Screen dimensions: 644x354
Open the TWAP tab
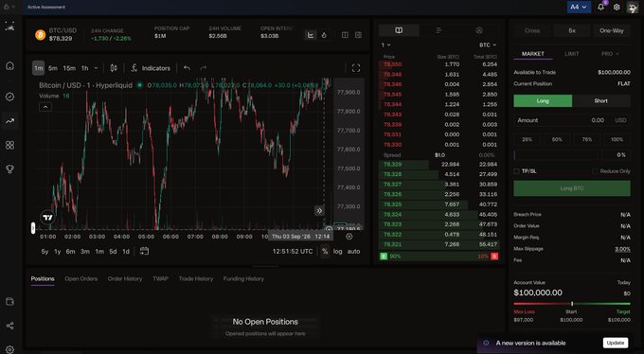click(160, 278)
